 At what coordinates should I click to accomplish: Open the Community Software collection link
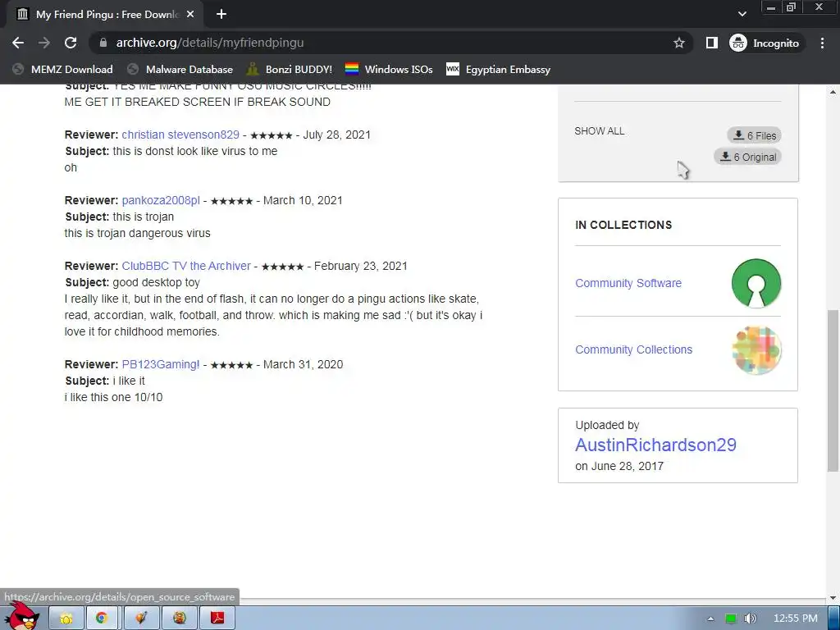628,283
